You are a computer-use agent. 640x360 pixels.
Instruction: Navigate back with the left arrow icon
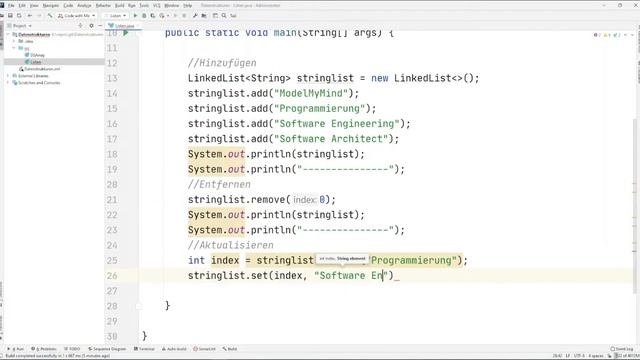[30, 16]
